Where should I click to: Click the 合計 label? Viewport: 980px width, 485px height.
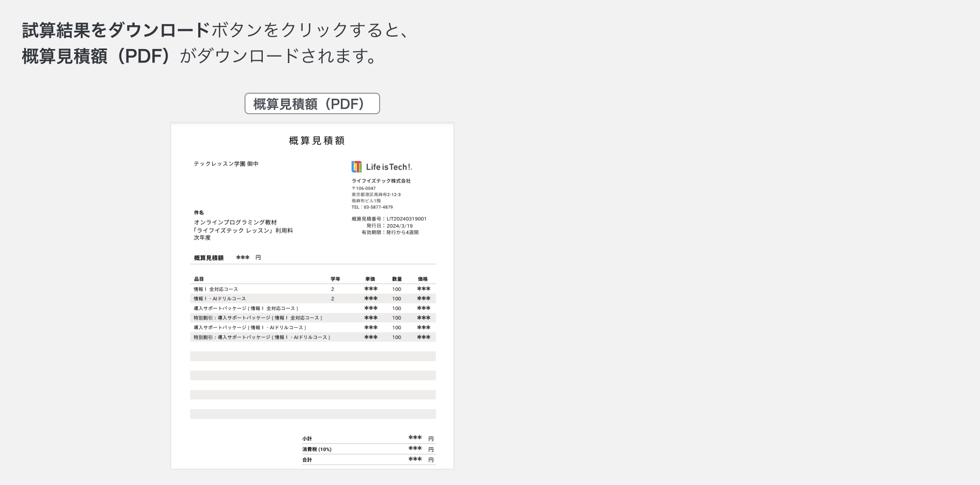[307, 460]
